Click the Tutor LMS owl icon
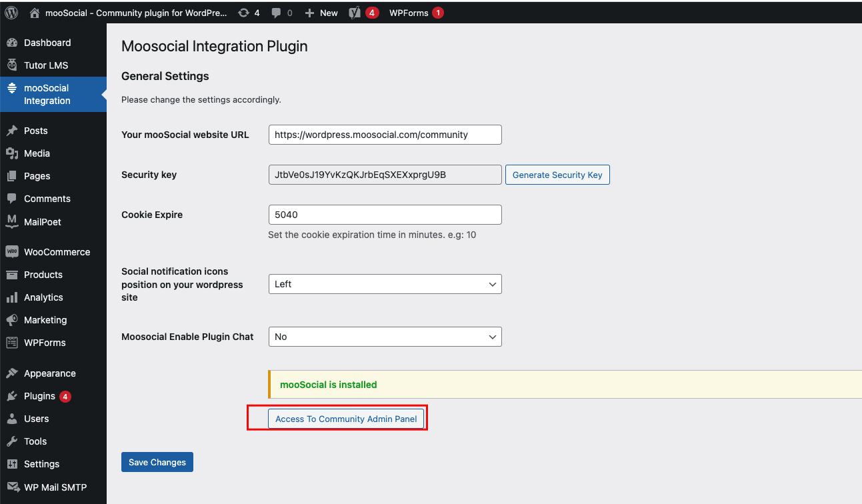This screenshot has width=862, height=504. 12,65
